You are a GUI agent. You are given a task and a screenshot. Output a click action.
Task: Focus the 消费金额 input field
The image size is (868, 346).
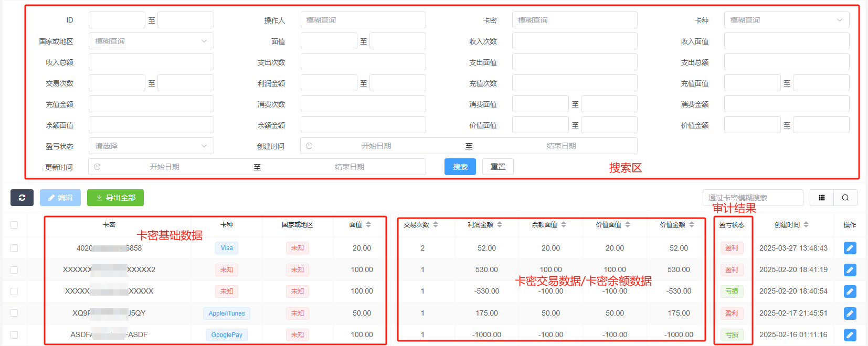(787, 104)
